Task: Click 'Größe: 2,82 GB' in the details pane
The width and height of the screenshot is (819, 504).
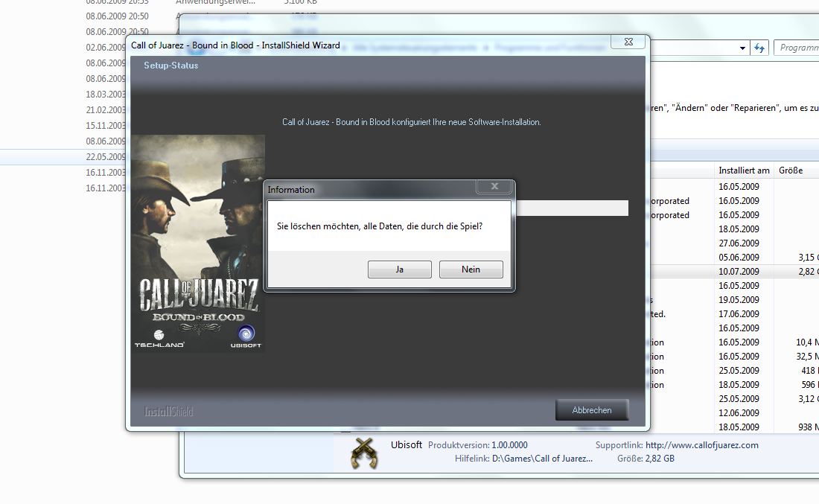Action: coord(646,459)
